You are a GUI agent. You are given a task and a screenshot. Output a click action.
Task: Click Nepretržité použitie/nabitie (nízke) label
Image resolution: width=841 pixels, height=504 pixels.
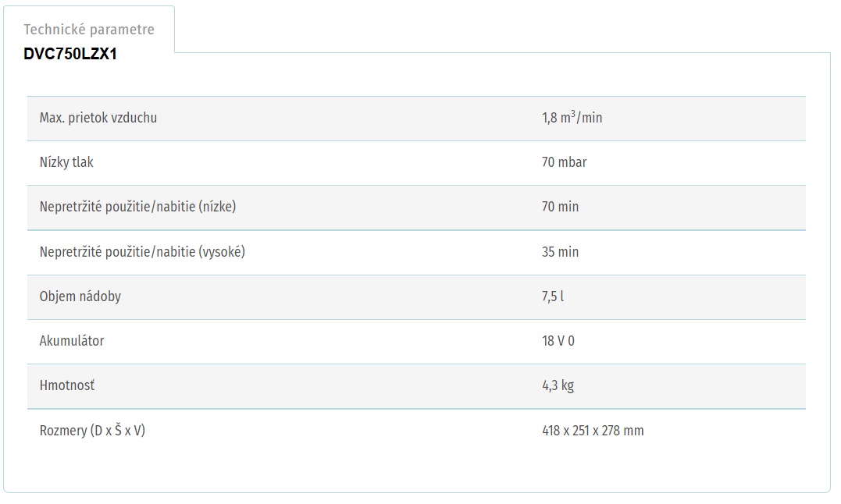pyautogui.click(x=138, y=207)
